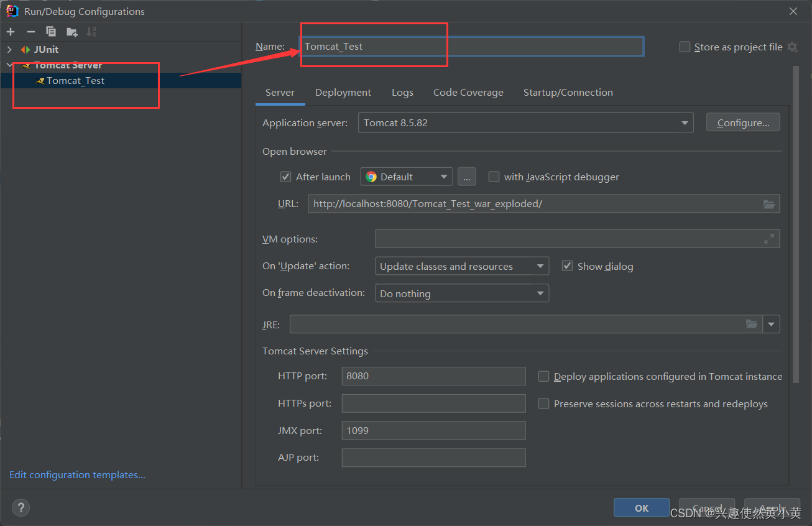Switch to the Server tab
812x526 pixels.
point(280,93)
